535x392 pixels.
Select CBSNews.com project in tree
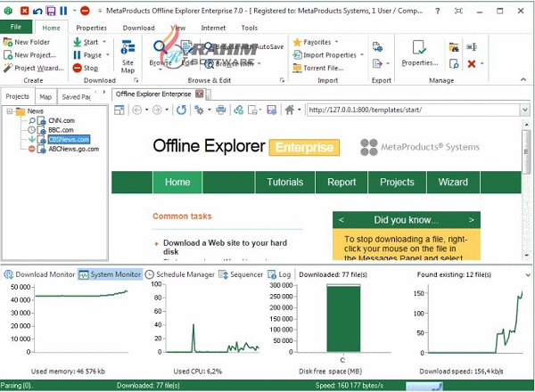pos(68,139)
